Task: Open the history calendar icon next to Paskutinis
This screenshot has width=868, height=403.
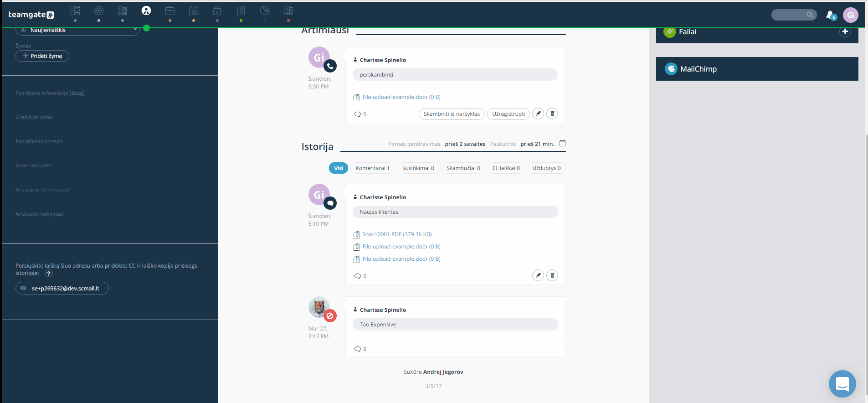Action: 563,144
